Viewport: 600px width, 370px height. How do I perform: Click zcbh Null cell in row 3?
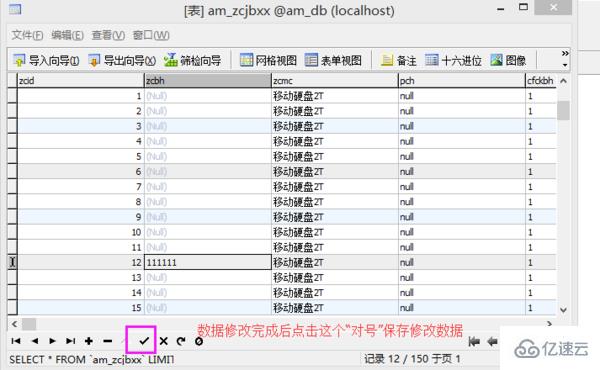pyautogui.click(x=207, y=126)
